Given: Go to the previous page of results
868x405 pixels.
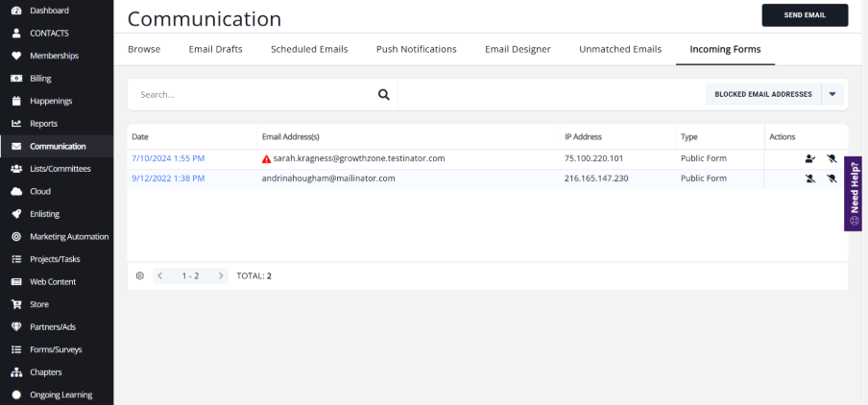Looking at the screenshot, I should pos(160,275).
